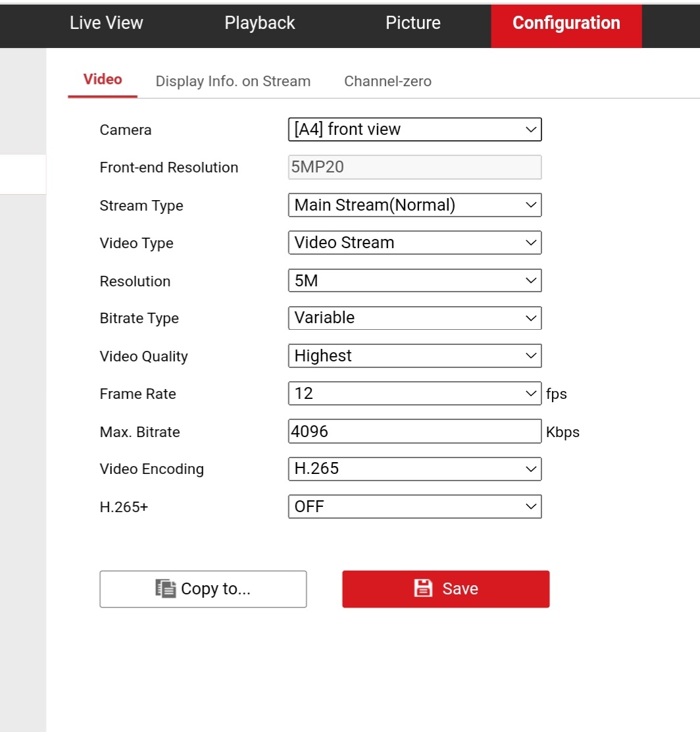
Task: Open the Video Type dropdown
Action: pyautogui.click(x=414, y=243)
